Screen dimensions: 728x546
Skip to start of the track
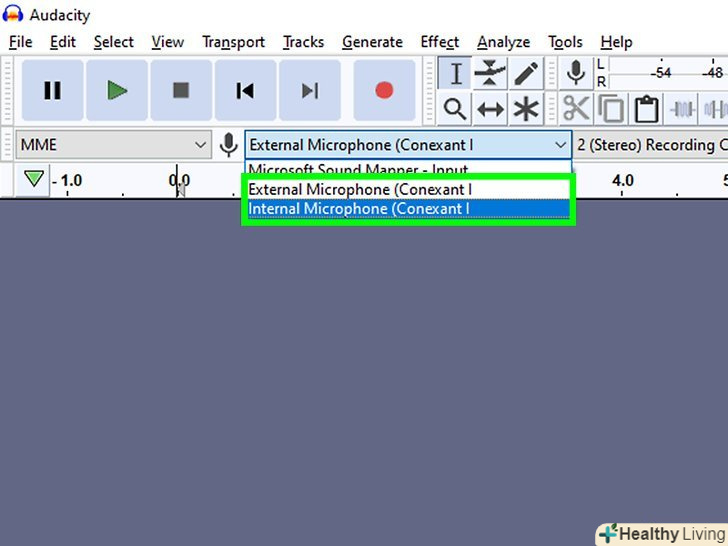pyautogui.click(x=245, y=90)
